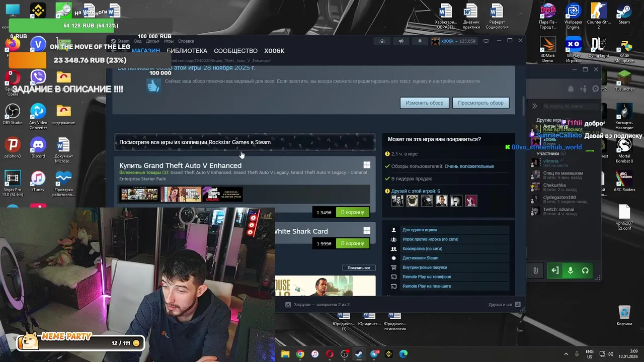Click Просмотреть обзор button

click(480, 103)
